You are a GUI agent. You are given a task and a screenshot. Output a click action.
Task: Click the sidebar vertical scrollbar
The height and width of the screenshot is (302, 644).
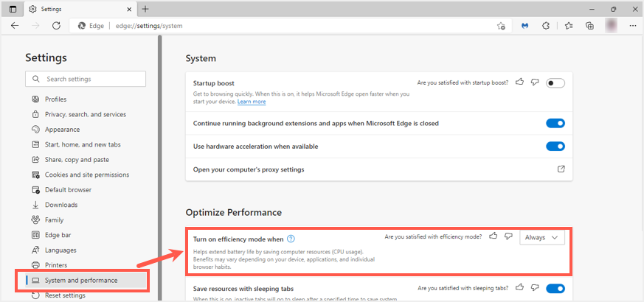(x=160, y=168)
